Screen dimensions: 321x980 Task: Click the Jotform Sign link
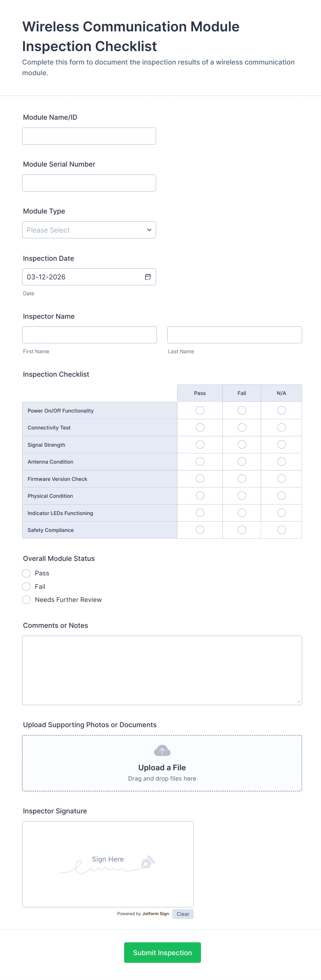[155, 914]
